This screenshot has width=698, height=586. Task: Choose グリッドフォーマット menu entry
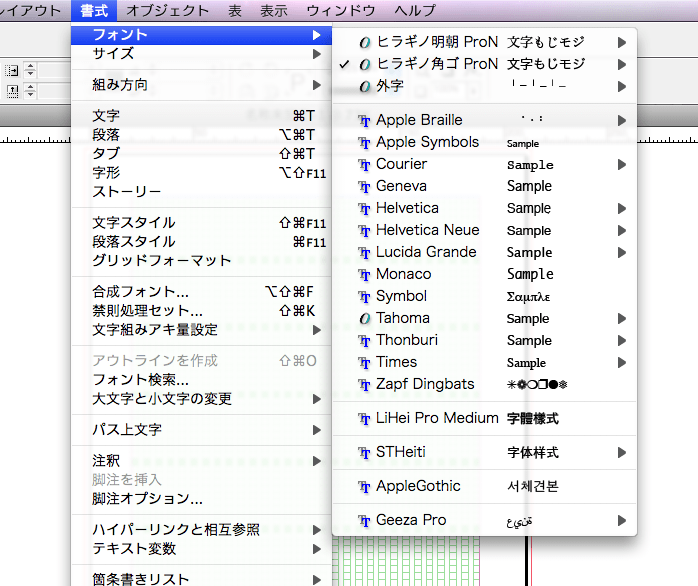click(201, 260)
